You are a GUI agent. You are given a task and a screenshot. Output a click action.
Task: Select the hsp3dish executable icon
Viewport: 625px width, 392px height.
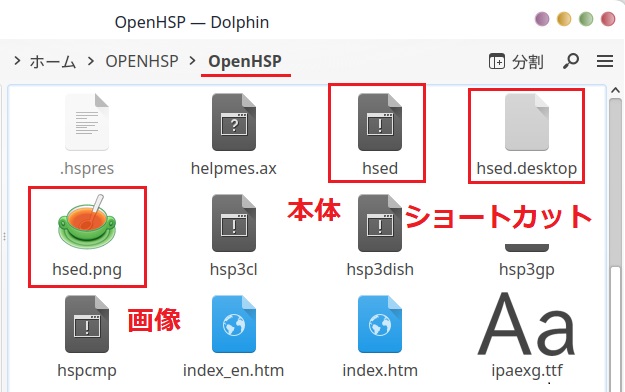coord(380,223)
